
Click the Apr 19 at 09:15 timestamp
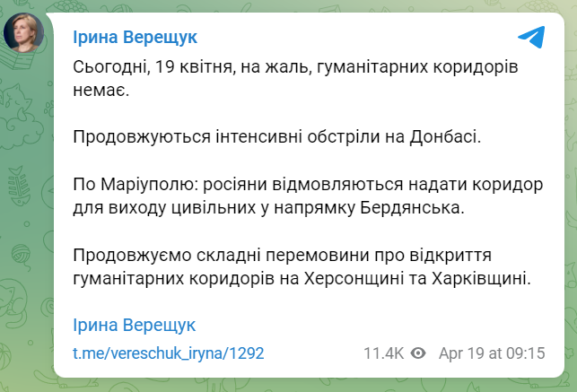pyautogui.click(x=492, y=353)
